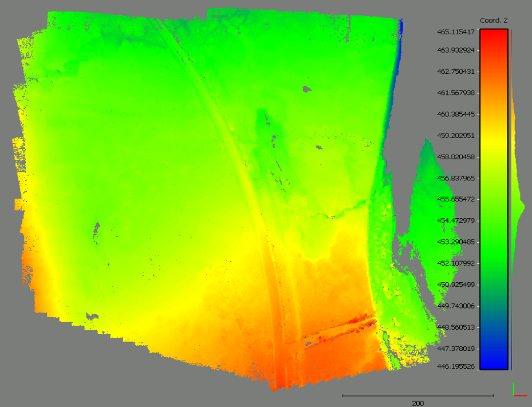Click the 459.202951 scale value label
The width and height of the screenshot is (532, 407).
click(452, 136)
